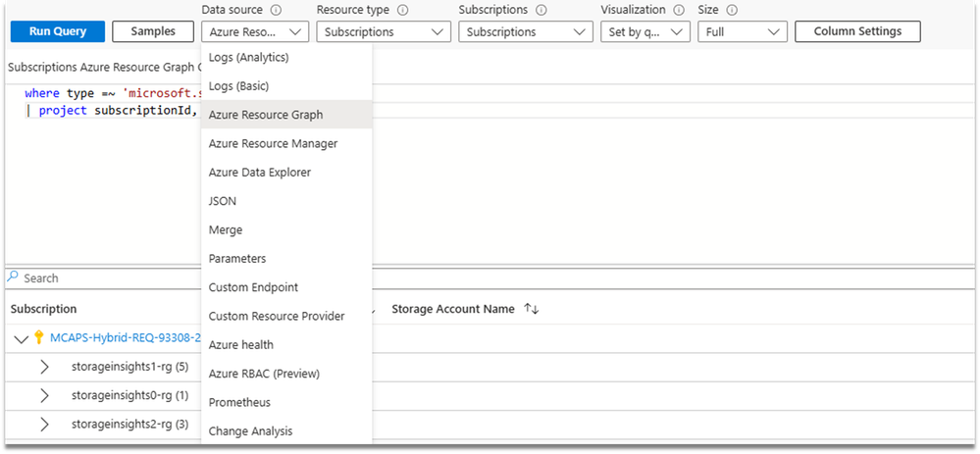Image resolution: width=980 pixels, height=454 pixels.
Task: Collapse the Data source dropdown
Action: point(255,31)
